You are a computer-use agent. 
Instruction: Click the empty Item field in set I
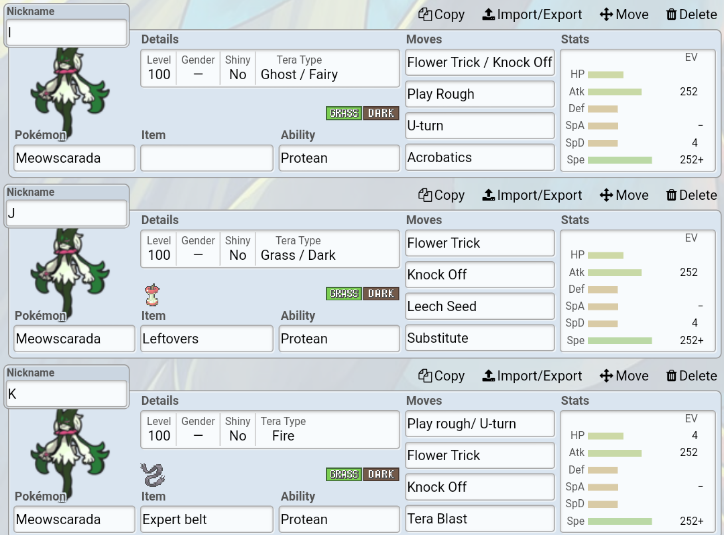click(x=207, y=158)
